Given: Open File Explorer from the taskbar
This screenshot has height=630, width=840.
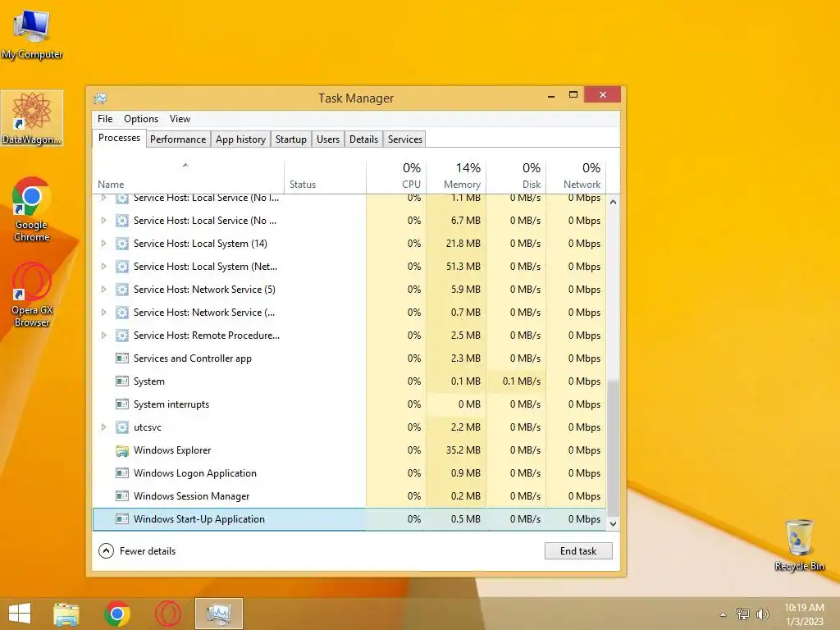Looking at the screenshot, I should 66,614.
